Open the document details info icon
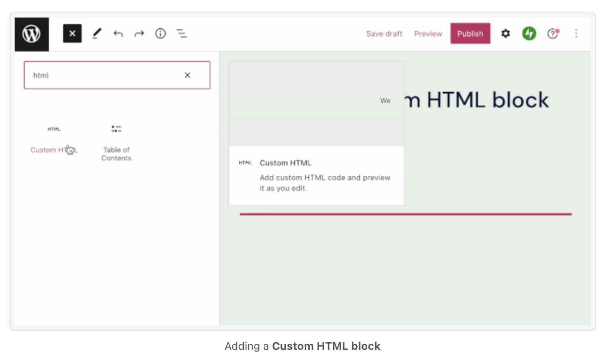Image resolution: width=606 pixels, height=364 pixels. pyautogui.click(x=160, y=33)
